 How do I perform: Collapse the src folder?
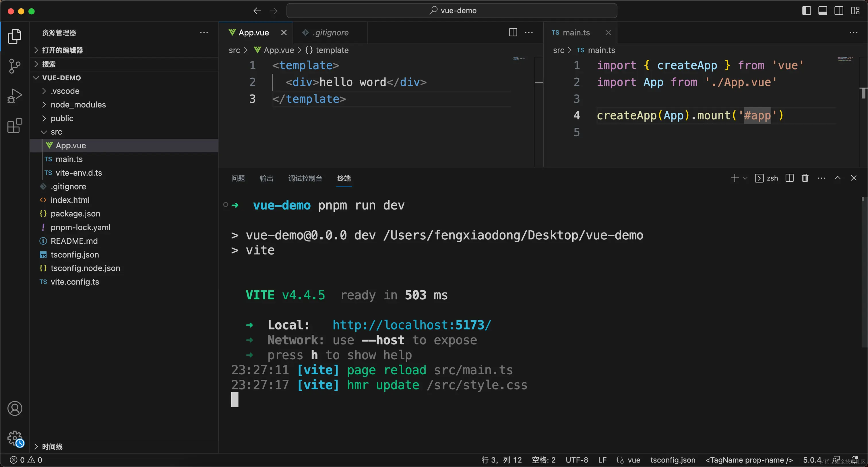tap(124, 132)
